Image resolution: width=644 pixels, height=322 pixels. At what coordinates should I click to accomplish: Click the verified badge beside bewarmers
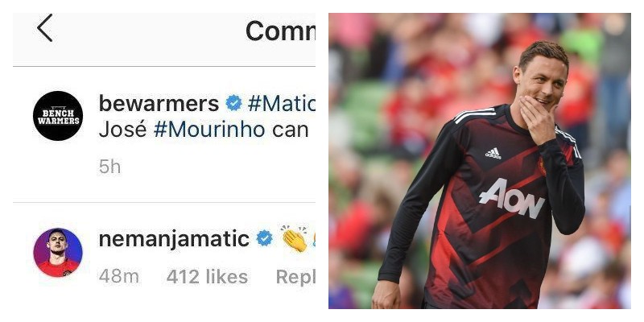point(233,103)
